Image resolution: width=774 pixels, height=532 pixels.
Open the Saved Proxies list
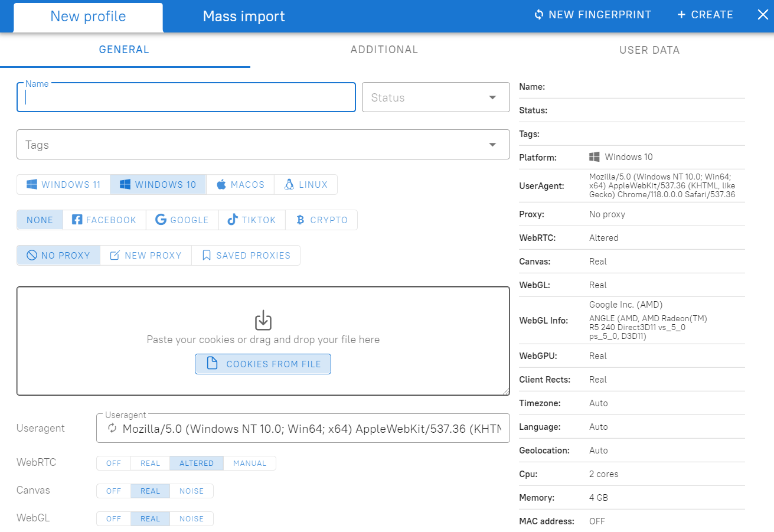click(x=246, y=255)
